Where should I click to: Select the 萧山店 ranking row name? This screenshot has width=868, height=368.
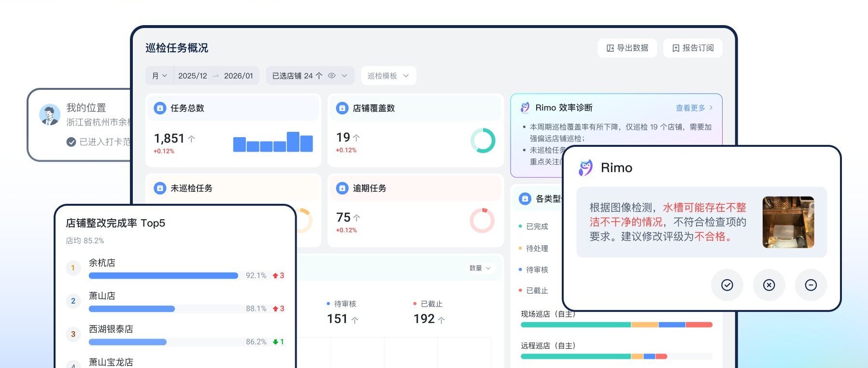click(102, 296)
